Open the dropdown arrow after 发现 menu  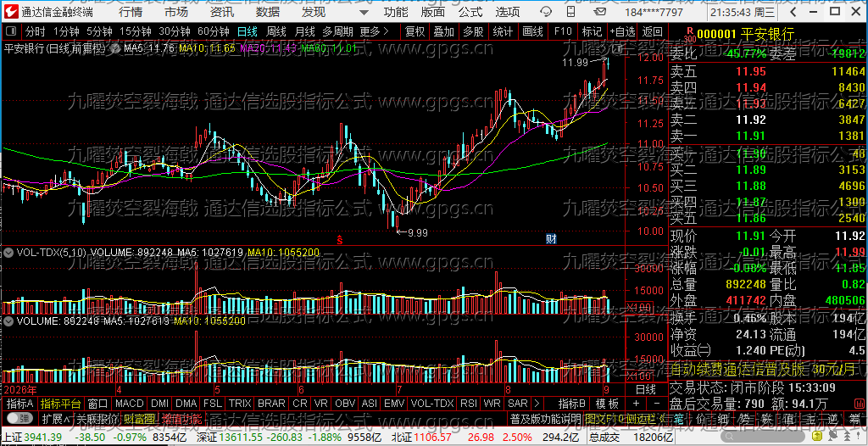(363, 12)
